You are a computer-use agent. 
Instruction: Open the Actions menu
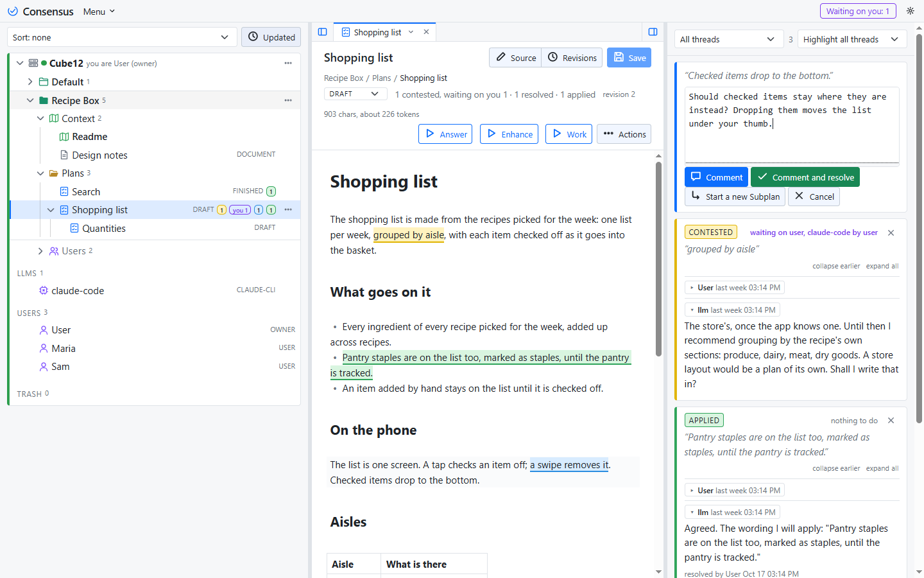(x=624, y=134)
